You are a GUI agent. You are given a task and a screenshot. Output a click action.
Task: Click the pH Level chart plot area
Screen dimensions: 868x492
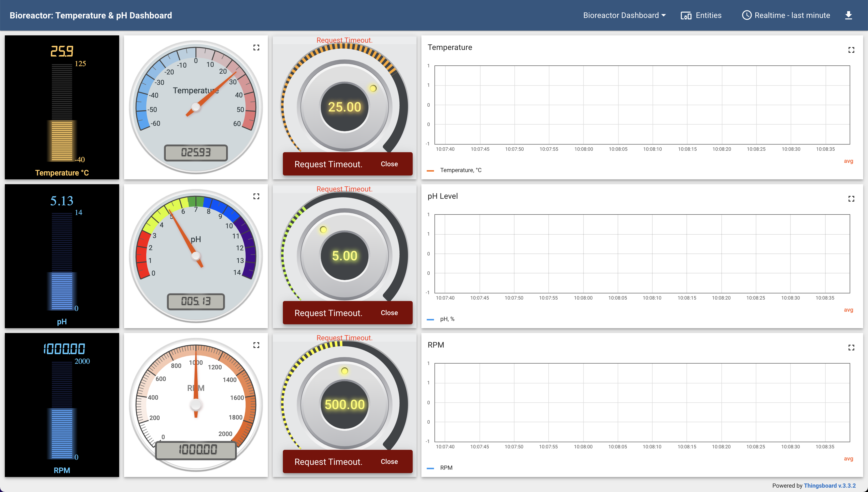click(x=642, y=254)
